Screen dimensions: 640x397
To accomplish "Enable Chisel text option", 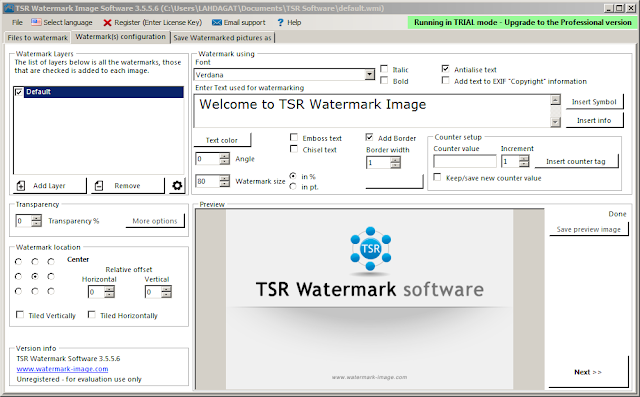I will pos(294,149).
